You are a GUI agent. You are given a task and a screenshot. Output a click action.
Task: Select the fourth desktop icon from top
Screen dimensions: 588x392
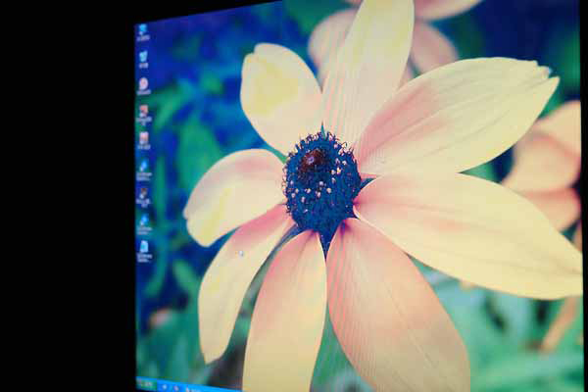point(144,112)
